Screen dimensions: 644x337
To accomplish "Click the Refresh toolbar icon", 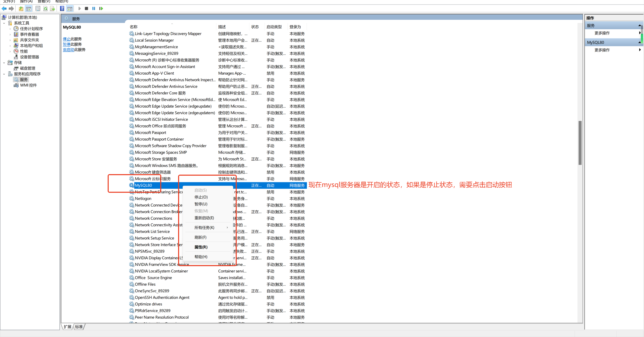I will coord(45,9).
